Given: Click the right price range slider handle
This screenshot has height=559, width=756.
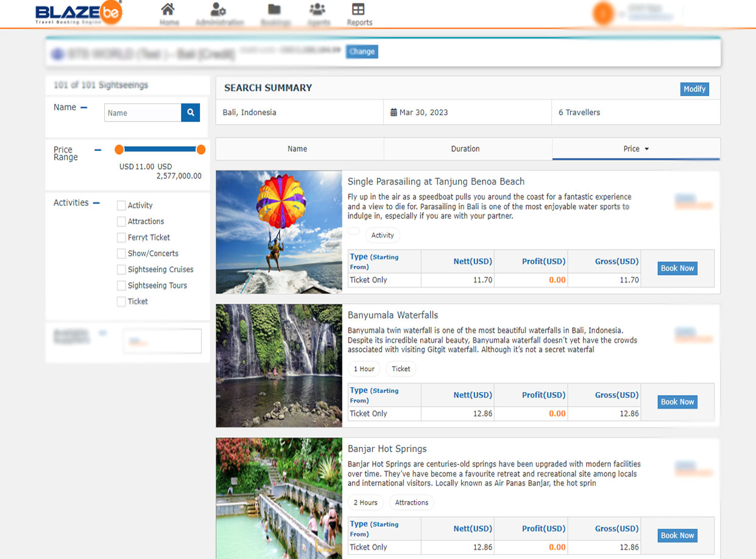Looking at the screenshot, I should tap(201, 150).
